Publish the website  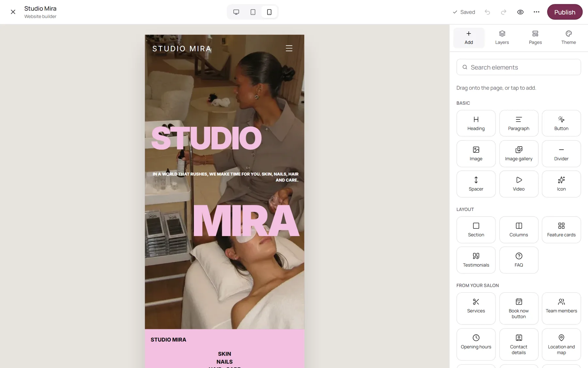tap(564, 12)
